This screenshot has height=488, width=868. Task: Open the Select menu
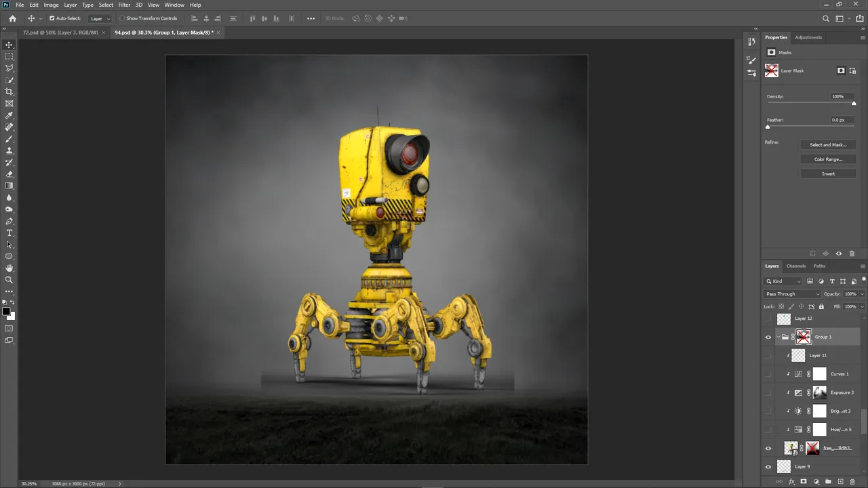106,5
